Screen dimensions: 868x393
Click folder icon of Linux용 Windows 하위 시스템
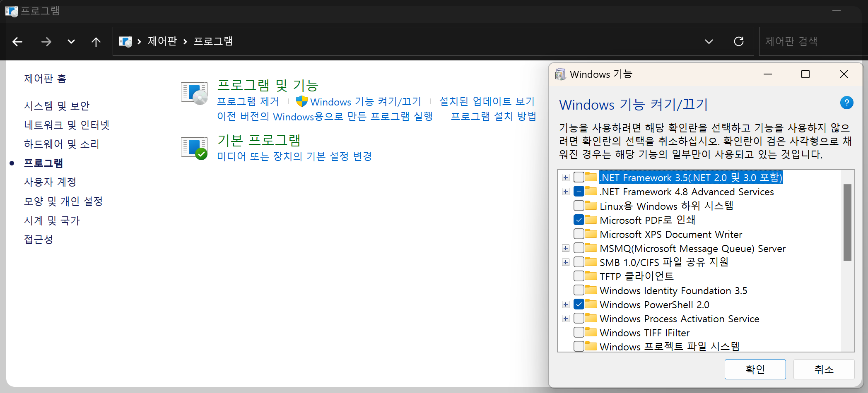click(591, 205)
